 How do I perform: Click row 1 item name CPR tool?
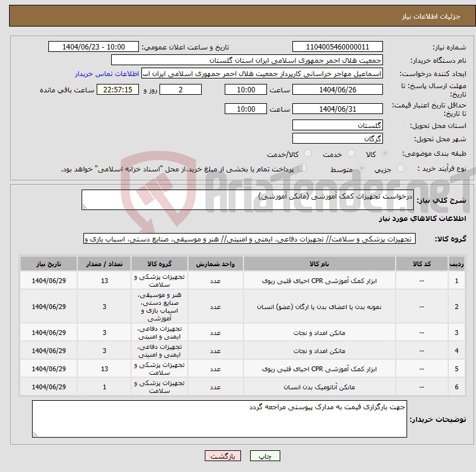319,281
